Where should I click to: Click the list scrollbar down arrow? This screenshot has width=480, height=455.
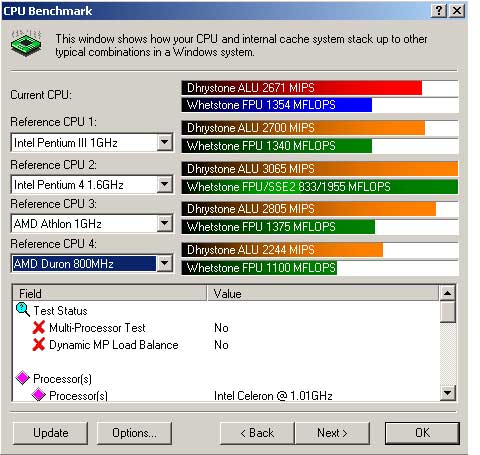[447, 392]
